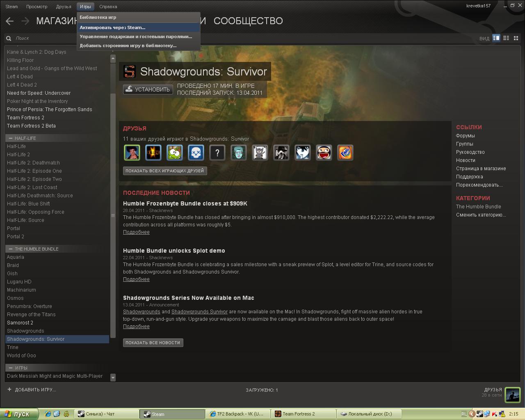
Task: Click the RL language indicator
Action: click(x=464, y=414)
